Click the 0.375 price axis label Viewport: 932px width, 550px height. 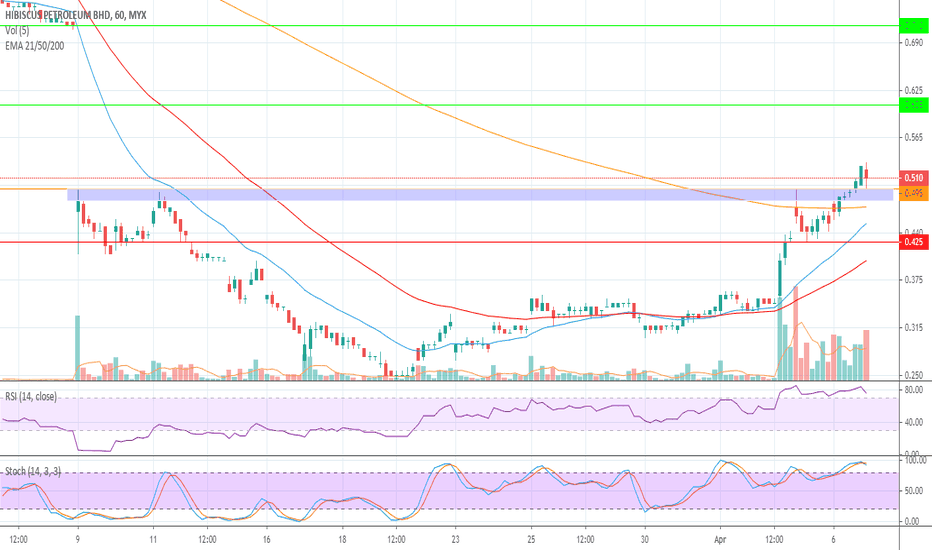pos(914,280)
